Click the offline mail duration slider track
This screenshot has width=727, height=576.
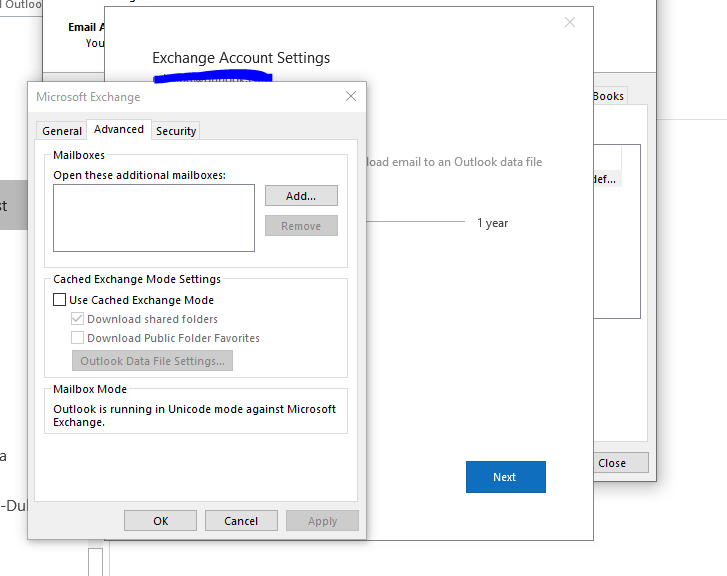click(x=415, y=222)
